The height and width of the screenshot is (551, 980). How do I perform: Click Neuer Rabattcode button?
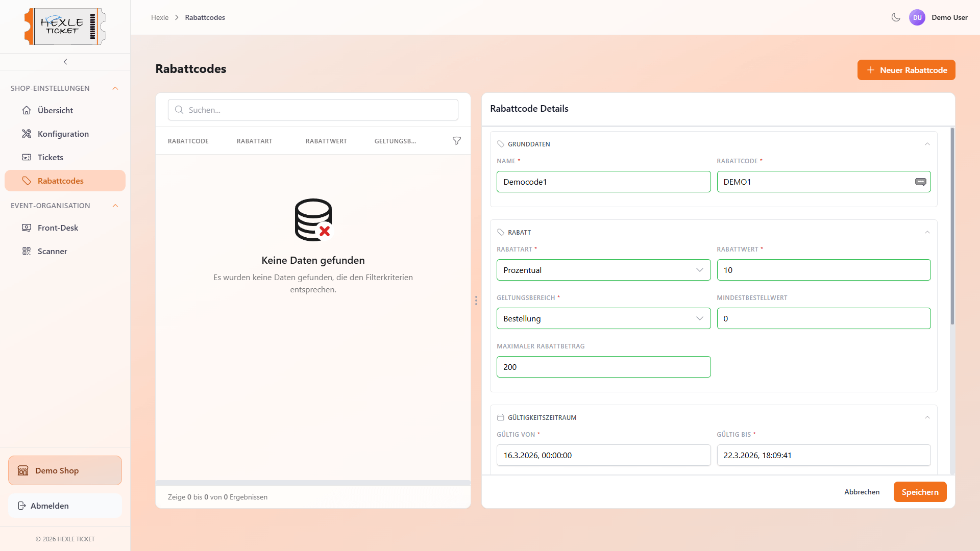[906, 70]
